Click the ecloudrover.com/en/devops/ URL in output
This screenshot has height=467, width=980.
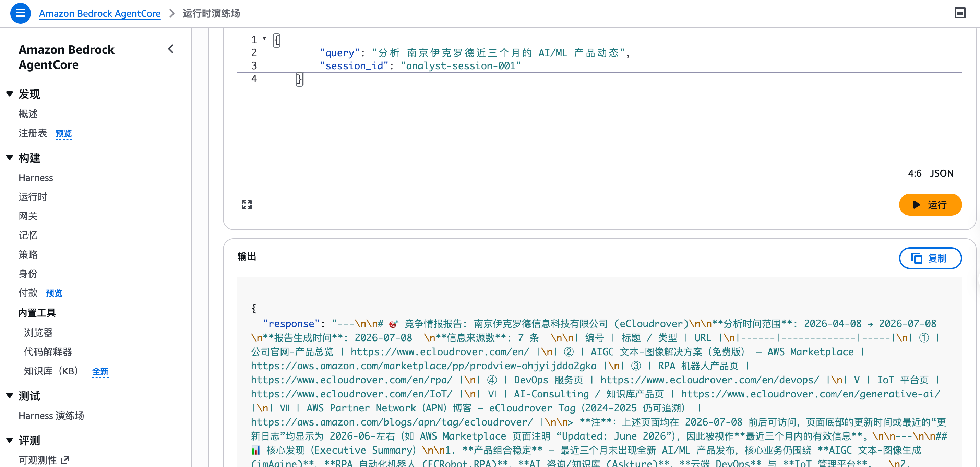click(709, 380)
